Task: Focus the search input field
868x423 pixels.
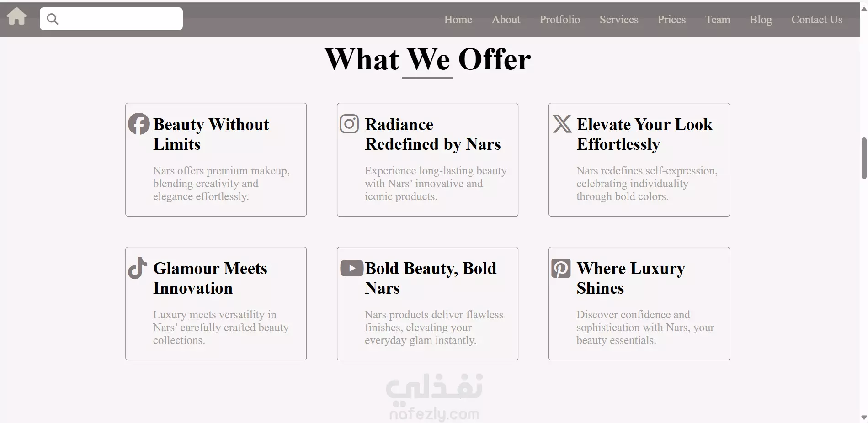Action: [x=111, y=19]
